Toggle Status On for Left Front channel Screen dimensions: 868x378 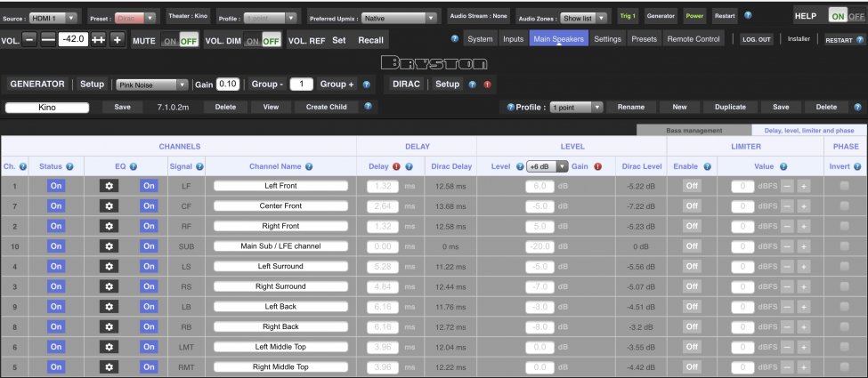[56, 186]
